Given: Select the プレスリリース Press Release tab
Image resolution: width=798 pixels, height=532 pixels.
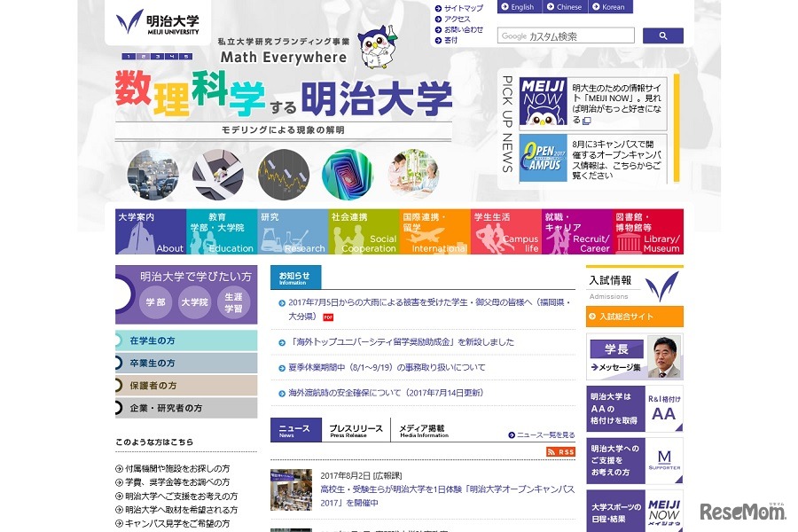Looking at the screenshot, I should coord(356,430).
